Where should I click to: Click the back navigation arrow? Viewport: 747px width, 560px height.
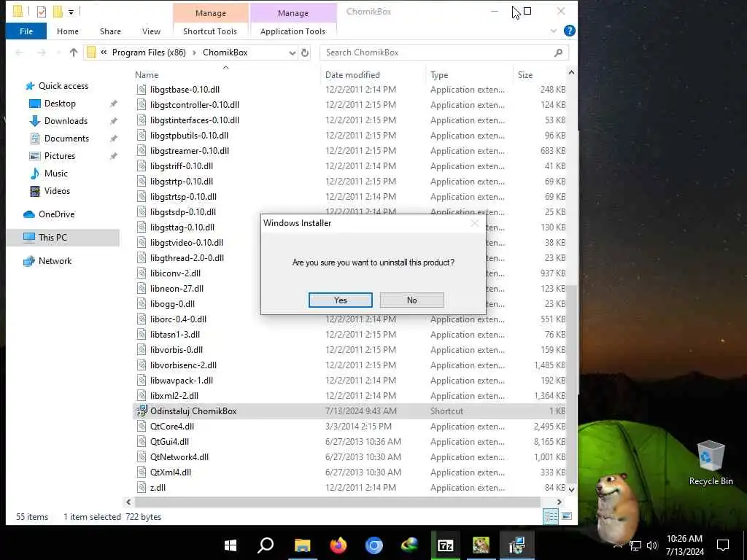pyautogui.click(x=20, y=52)
